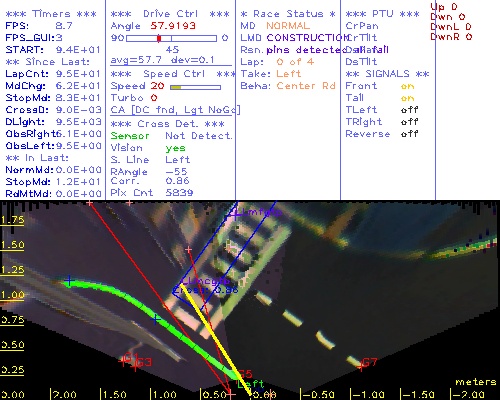Click the Drive Ctrl angle slider bar
500x400 pixels.
171,38
